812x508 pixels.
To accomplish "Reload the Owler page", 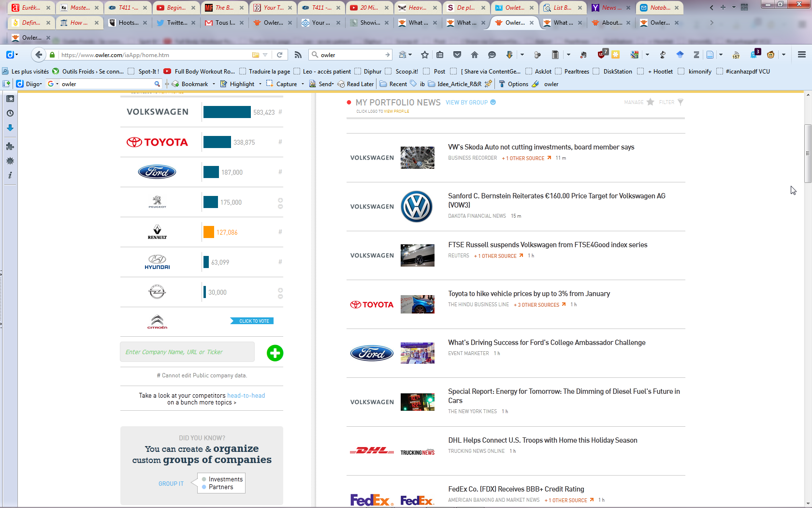I will [279, 55].
